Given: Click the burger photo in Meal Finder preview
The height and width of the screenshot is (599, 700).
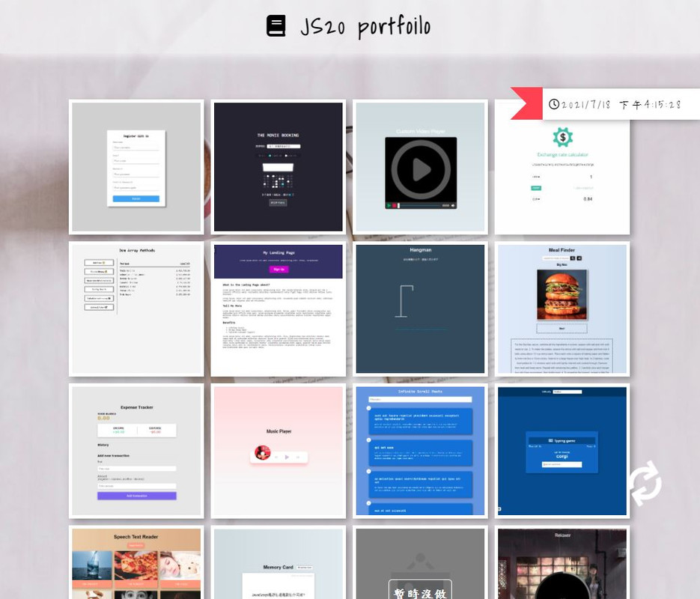Looking at the screenshot, I should coord(561,294).
